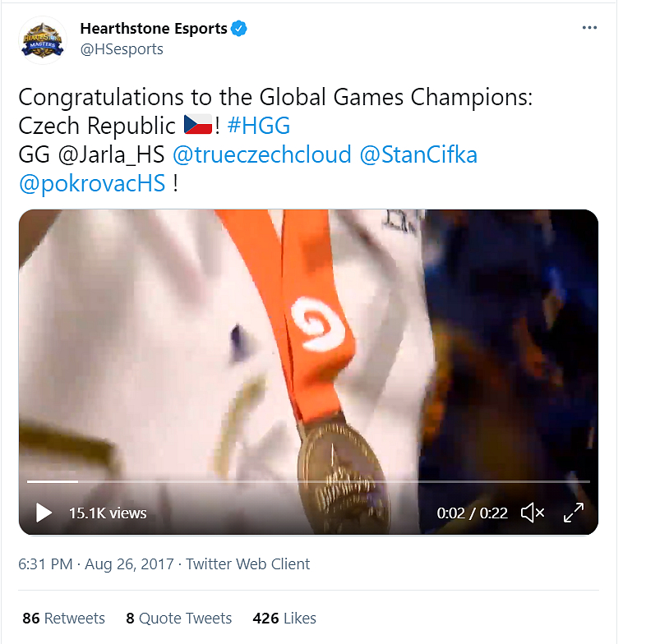646x644 pixels.
Task: Click the blue verified badge
Action: point(239,29)
